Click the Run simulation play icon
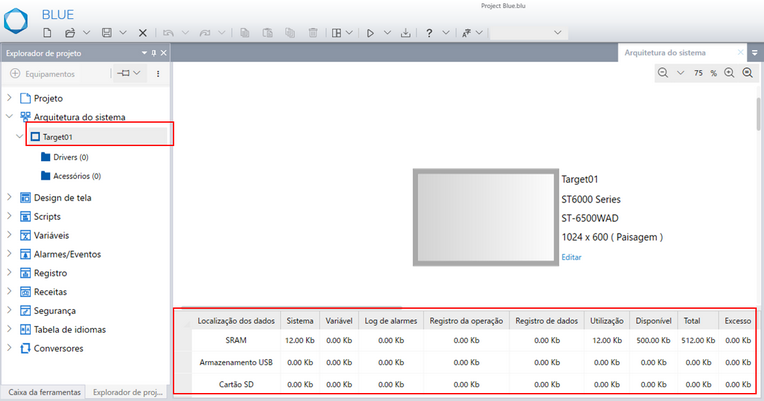Viewport: 764px width, 401px height. [370, 33]
